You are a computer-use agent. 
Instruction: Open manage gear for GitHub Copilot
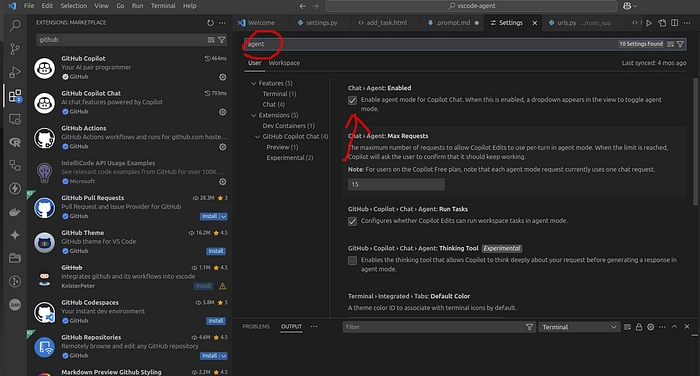coord(222,77)
